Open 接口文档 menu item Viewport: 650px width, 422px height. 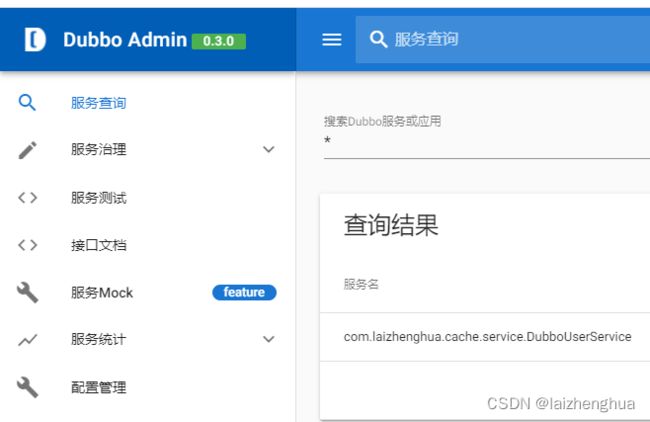coord(99,245)
